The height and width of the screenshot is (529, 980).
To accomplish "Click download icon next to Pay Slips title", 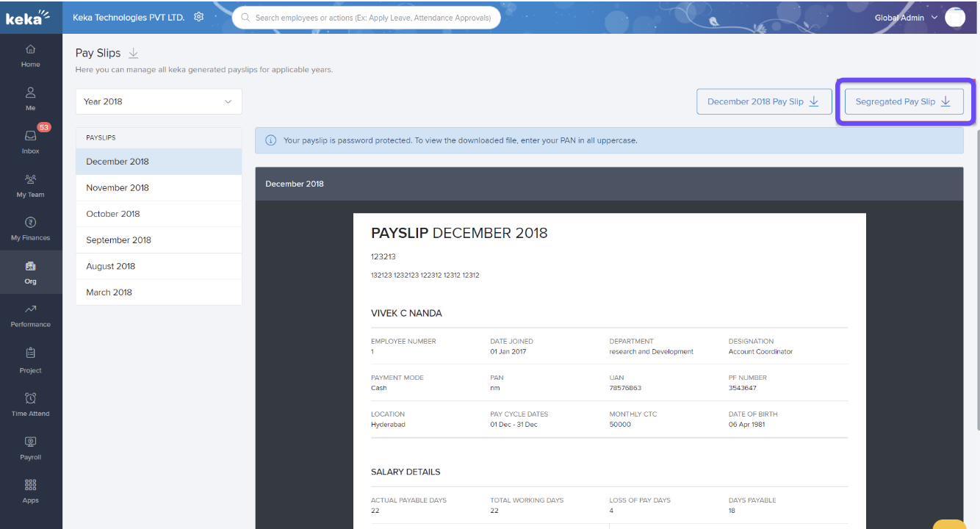I will point(133,54).
